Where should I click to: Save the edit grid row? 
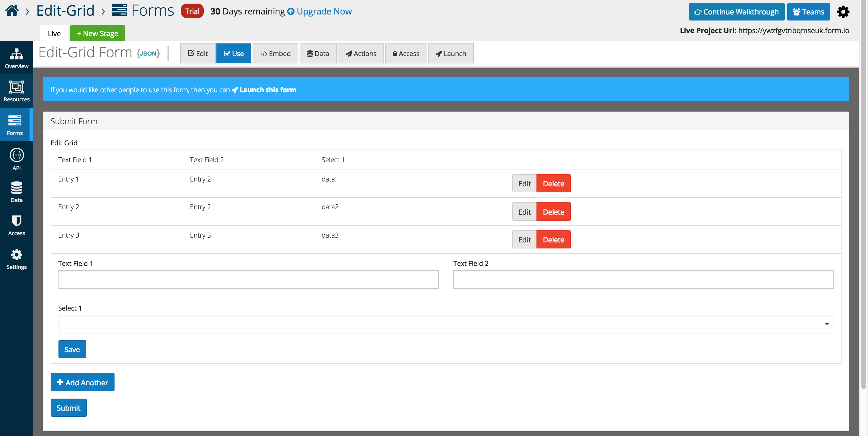click(72, 349)
